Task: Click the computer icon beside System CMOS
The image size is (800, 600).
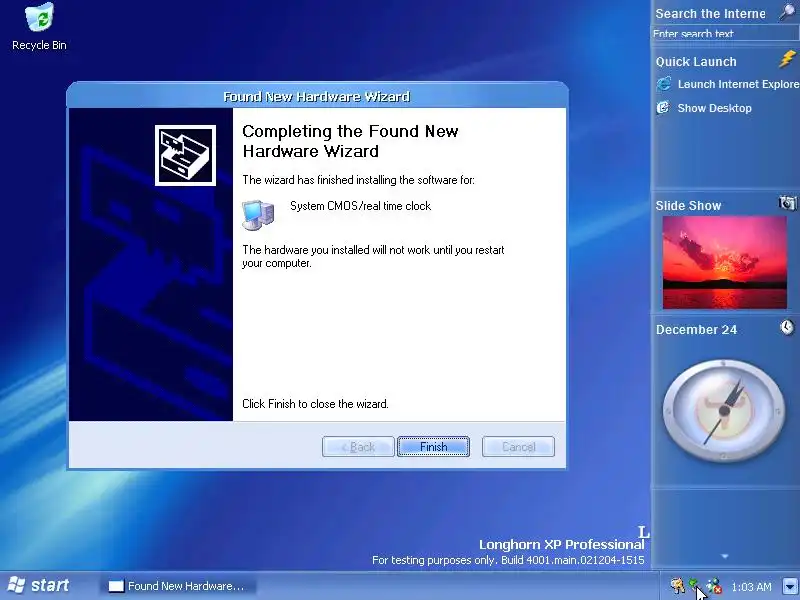Action: (x=258, y=215)
